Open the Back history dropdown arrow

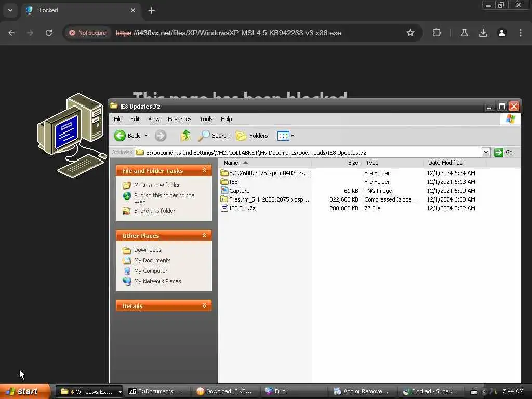[x=146, y=136]
